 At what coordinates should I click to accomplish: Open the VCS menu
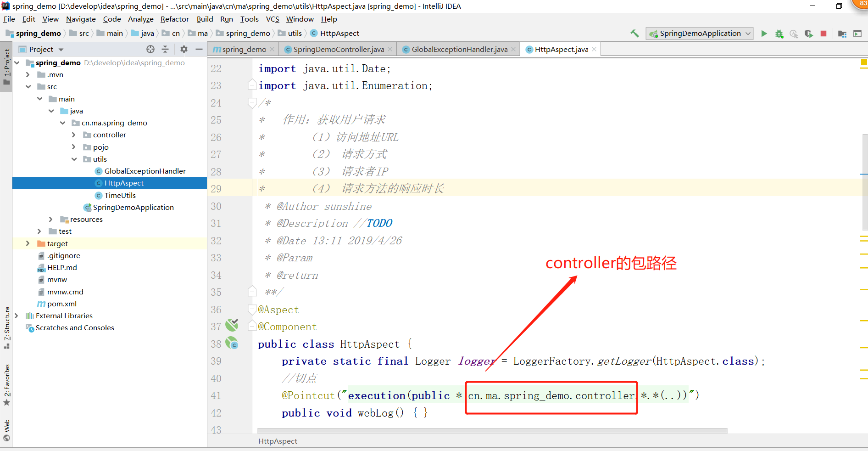tap(273, 19)
